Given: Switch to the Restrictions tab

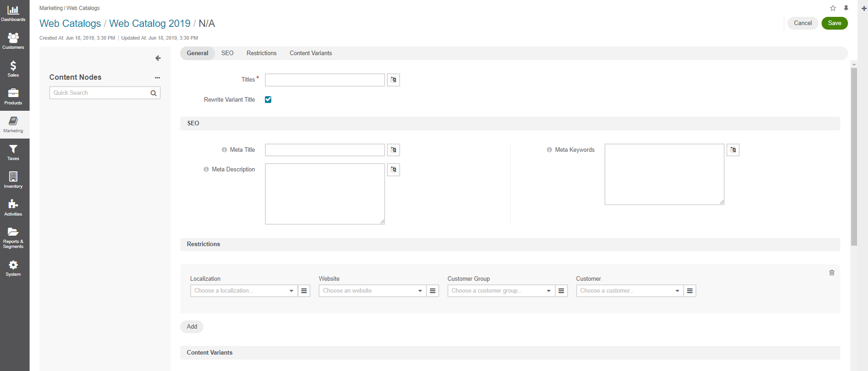Looking at the screenshot, I should click(x=262, y=53).
